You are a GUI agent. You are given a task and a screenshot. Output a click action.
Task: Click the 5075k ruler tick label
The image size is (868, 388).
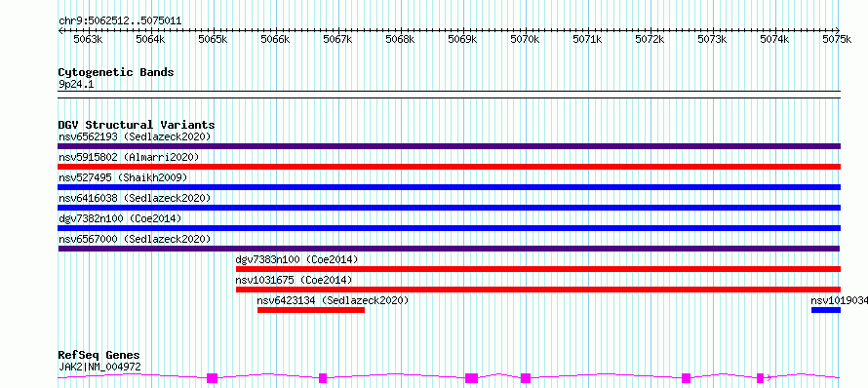837,39
